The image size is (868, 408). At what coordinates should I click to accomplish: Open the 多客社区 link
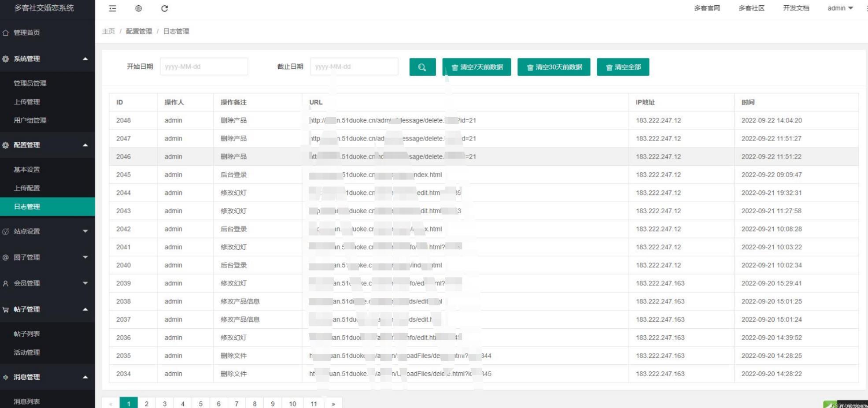(751, 8)
